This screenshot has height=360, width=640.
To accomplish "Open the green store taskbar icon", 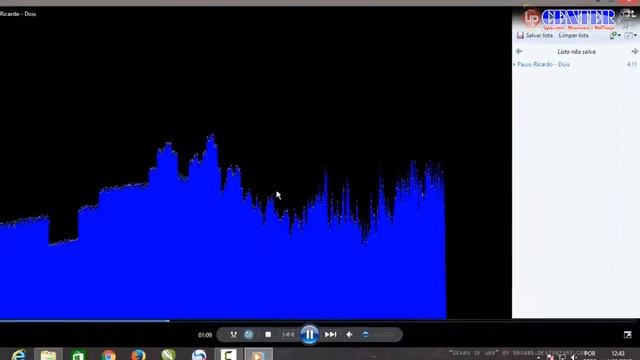I will pos(78,355).
